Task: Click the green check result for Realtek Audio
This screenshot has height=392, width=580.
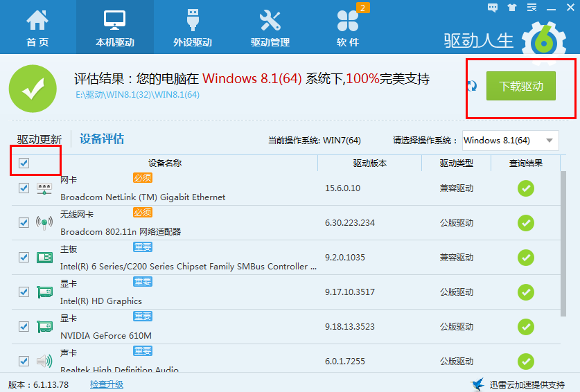Action: click(526, 362)
